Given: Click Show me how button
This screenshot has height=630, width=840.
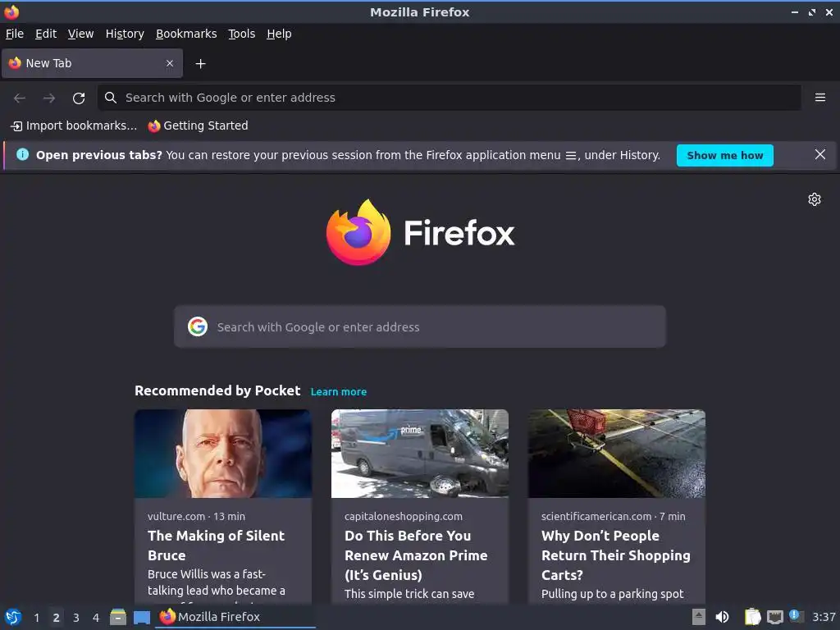Looking at the screenshot, I should pos(725,155).
